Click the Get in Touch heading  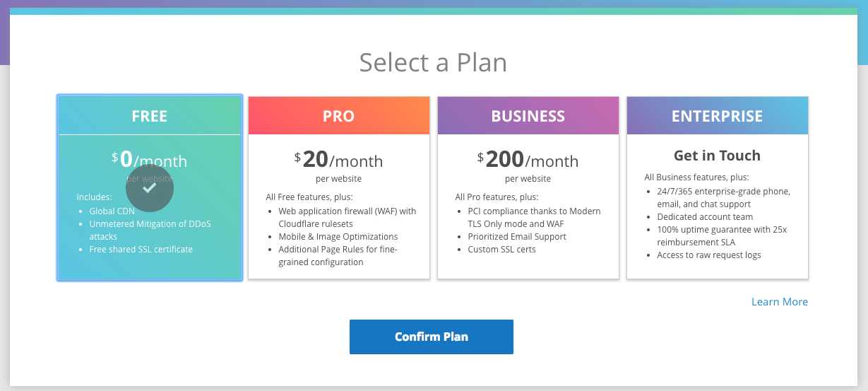click(x=717, y=156)
